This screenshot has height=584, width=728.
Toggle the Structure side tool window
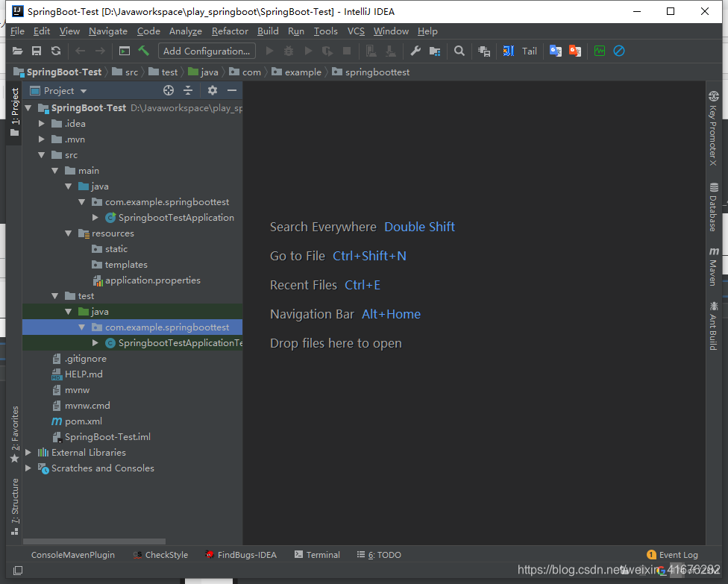pos(15,506)
